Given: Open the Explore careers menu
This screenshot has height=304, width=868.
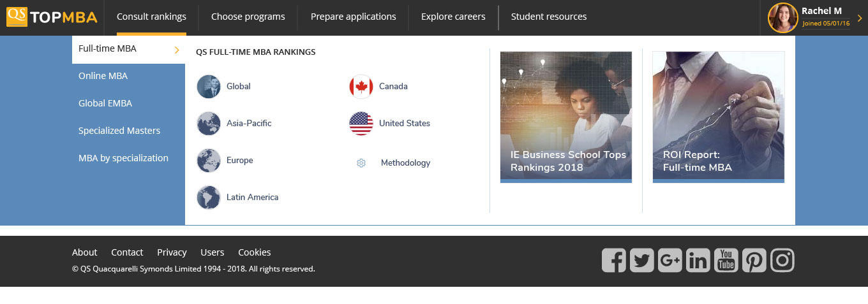Looking at the screenshot, I should 453,17.
